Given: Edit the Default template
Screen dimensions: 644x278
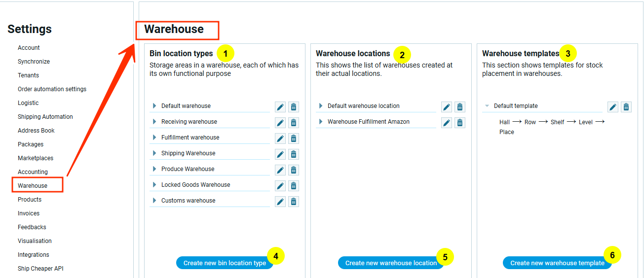Looking at the screenshot, I should [x=613, y=107].
